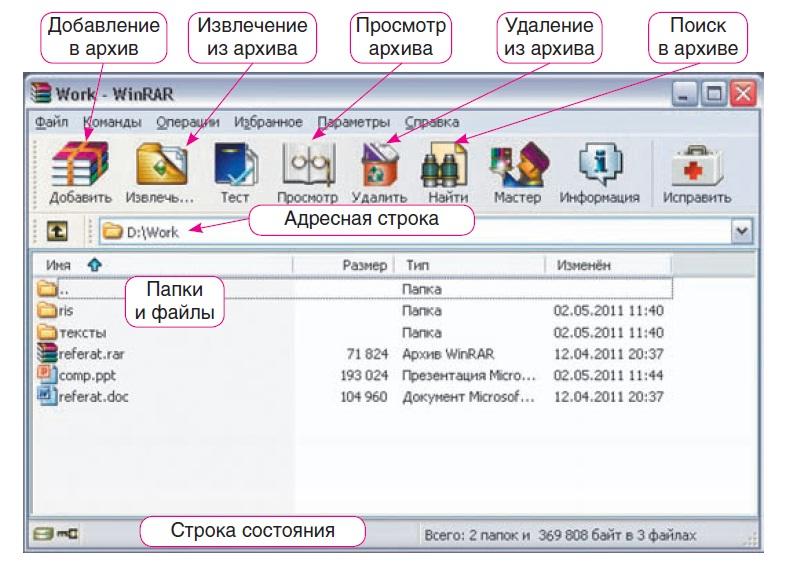Click the Найти (find) binoculars icon
The height and width of the screenshot is (564, 790).
tap(445, 165)
